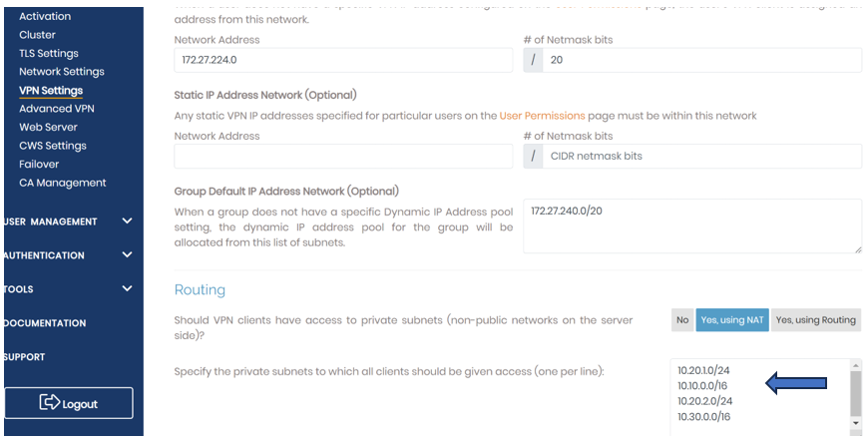Select 'No' for private subnet access
This screenshot has width=868, height=440.
point(682,320)
